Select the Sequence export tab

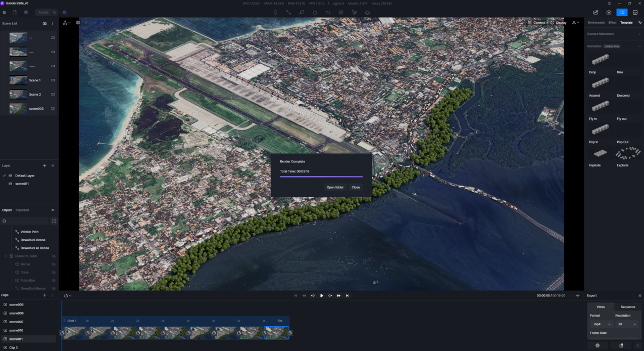pos(628,307)
